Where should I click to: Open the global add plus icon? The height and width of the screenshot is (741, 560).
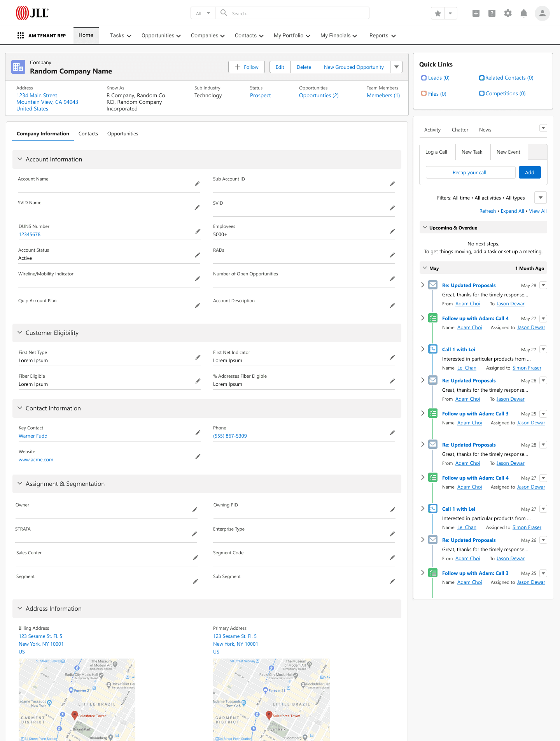476,14
